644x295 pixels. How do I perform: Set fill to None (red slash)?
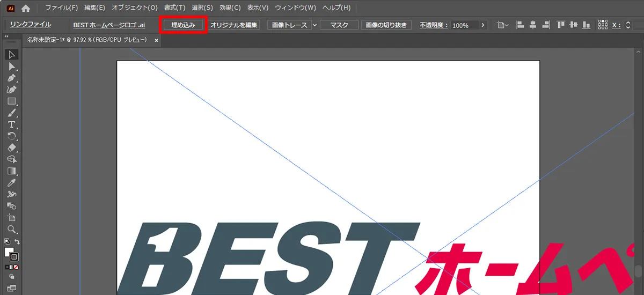pyautogui.click(x=17, y=267)
